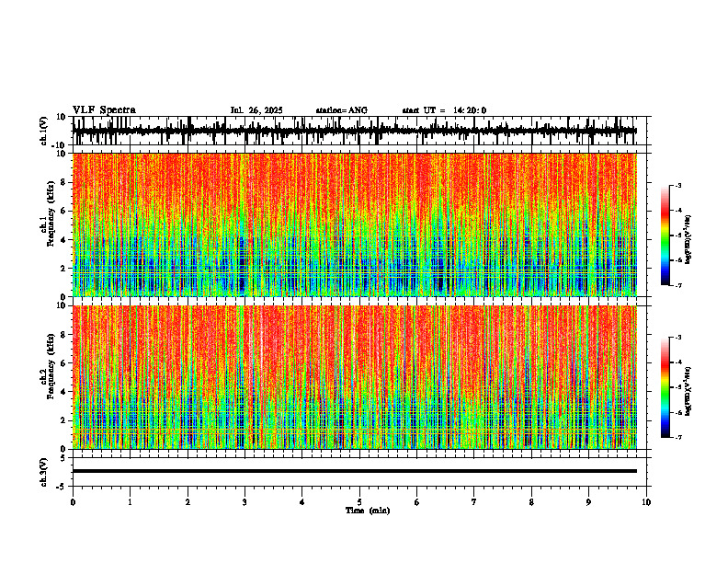
Task: Click the ch.3 flat voltage trace
Action: pos(355,471)
